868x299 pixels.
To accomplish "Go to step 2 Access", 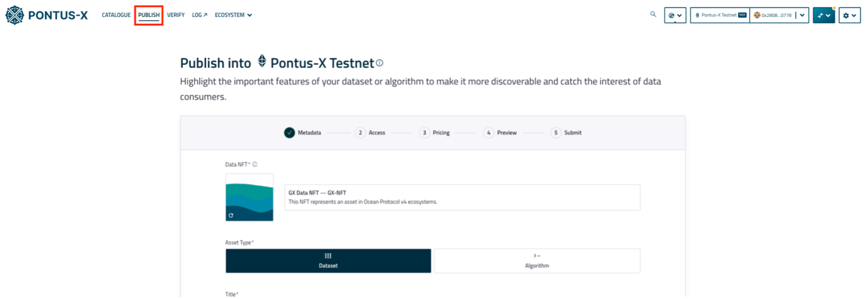I will pyautogui.click(x=370, y=133).
